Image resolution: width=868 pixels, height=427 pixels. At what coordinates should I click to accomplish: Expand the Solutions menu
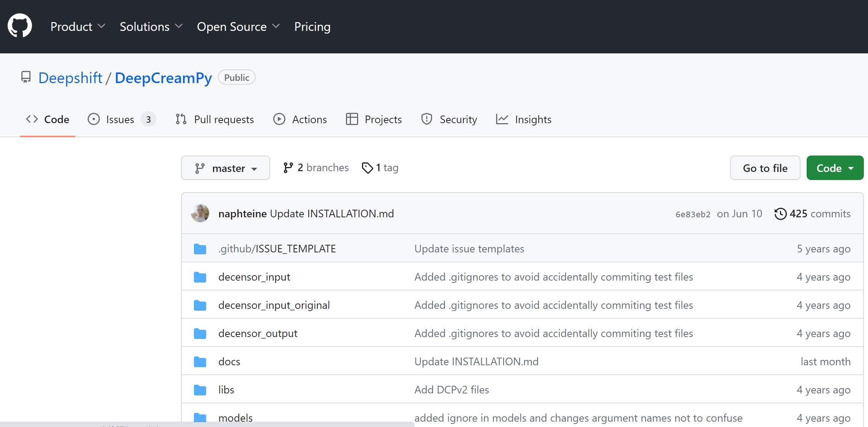coord(151,27)
